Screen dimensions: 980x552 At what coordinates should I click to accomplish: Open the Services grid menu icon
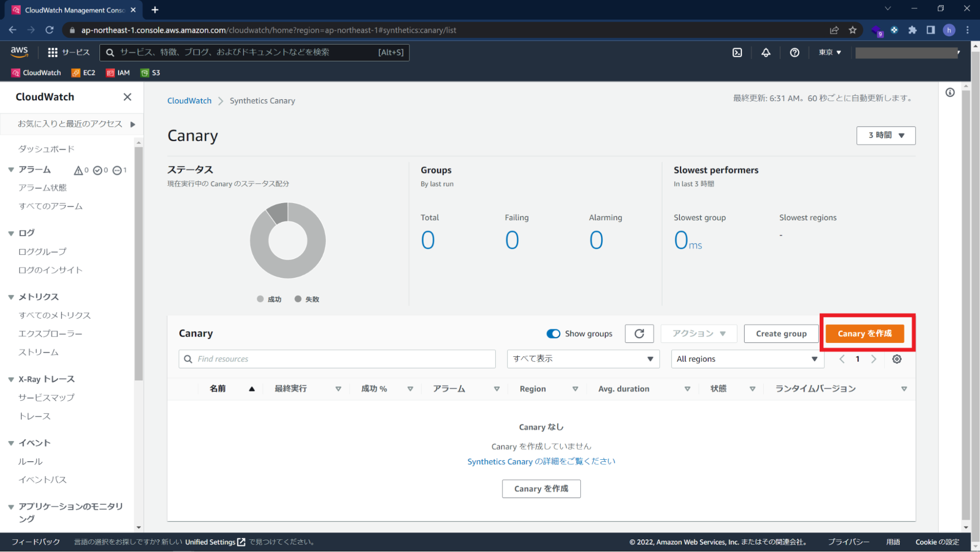pyautogui.click(x=52, y=53)
